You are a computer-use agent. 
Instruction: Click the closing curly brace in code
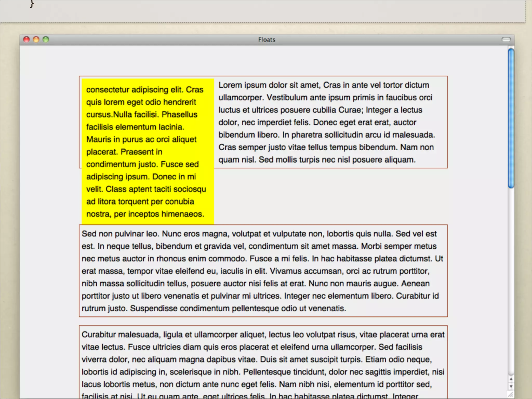click(x=32, y=4)
